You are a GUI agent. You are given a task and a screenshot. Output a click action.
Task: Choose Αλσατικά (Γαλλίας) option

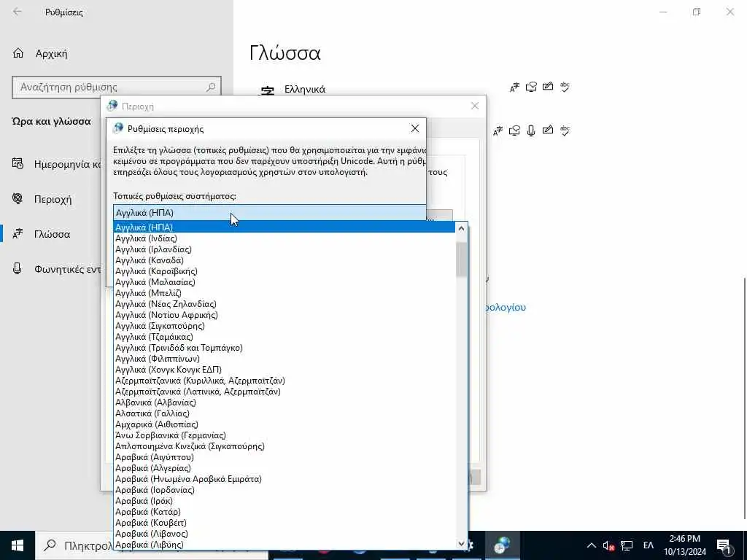coord(285,413)
